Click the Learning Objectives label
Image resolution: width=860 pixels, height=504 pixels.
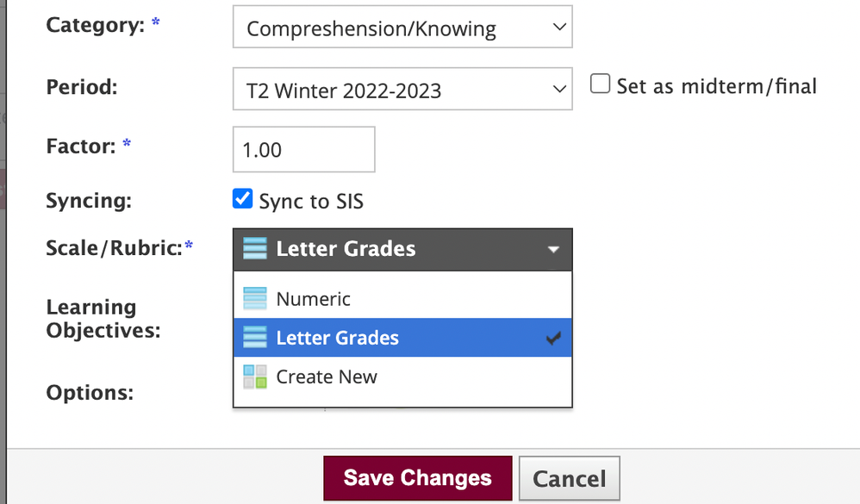tap(103, 318)
